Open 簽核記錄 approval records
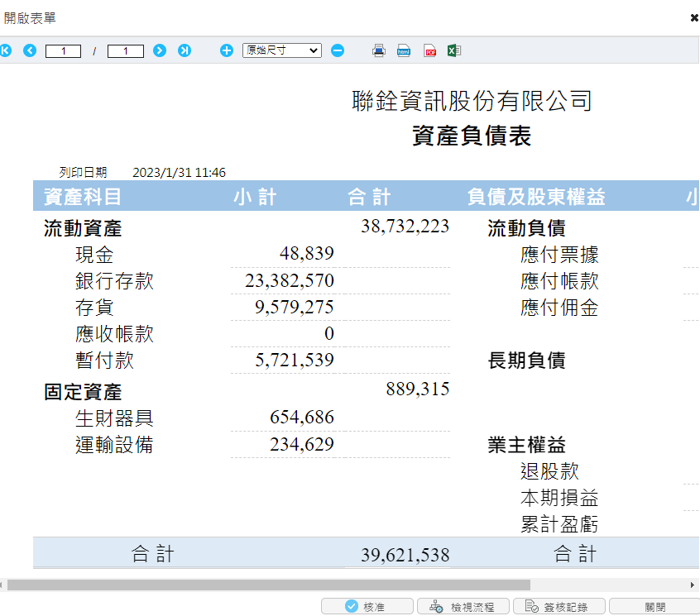The width and height of the screenshot is (700, 616). coord(559,607)
